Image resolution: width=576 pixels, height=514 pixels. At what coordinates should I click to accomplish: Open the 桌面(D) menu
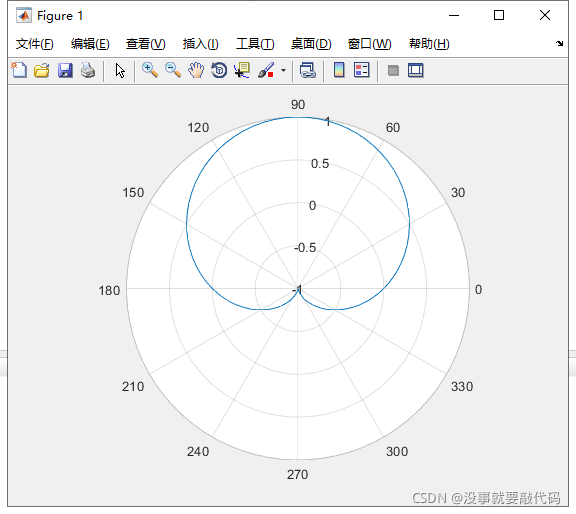(x=311, y=44)
